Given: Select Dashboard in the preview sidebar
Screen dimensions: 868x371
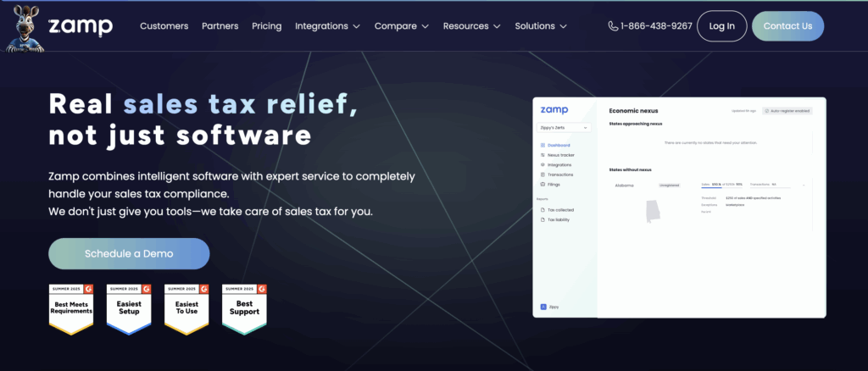Looking at the screenshot, I should click(x=559, y=146).
